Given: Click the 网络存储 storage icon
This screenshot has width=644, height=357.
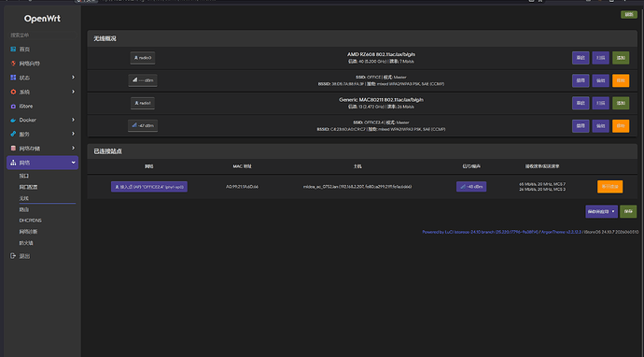Looking at the screenshot, I should click(13, 148).
